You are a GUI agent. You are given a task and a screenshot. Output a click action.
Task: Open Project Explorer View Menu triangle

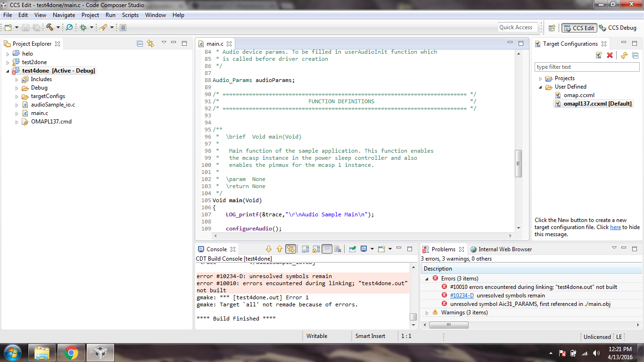pos(164,43)
